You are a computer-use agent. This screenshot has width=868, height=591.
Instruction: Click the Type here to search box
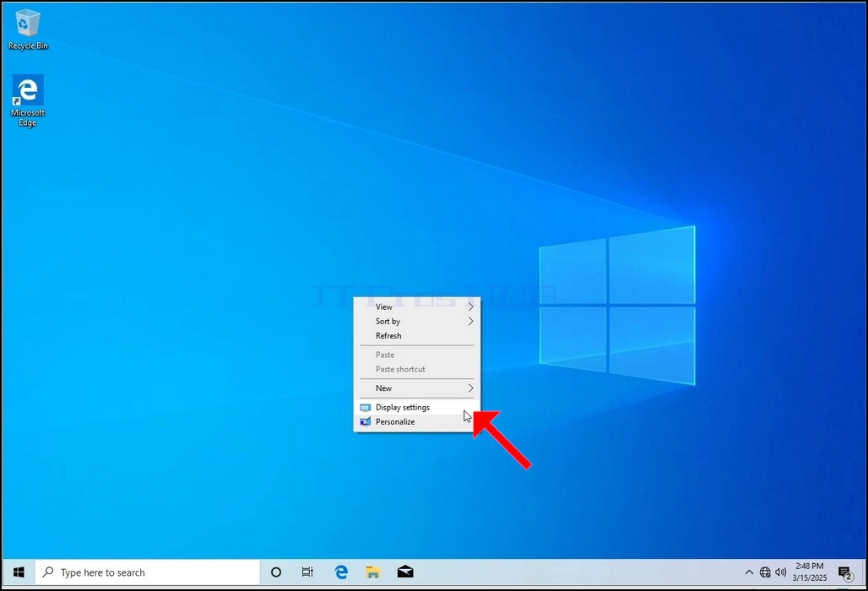point(148,572)
